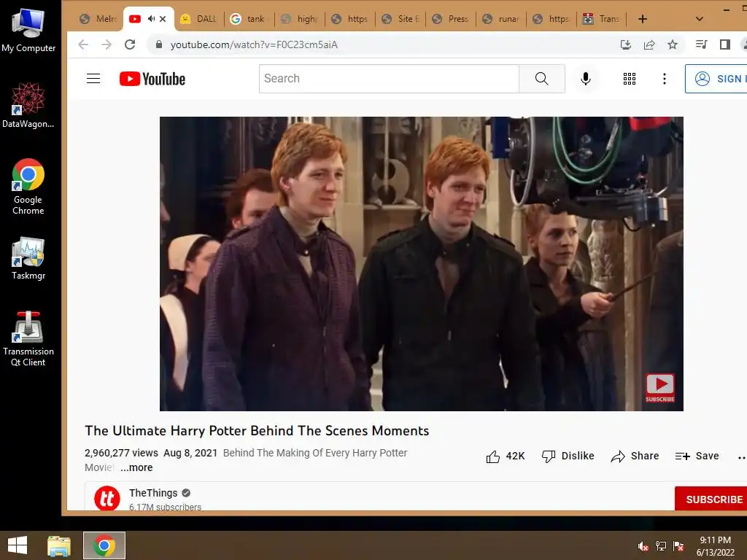Select the Google Chrome desktop shortcut

(x=28, y=187)
